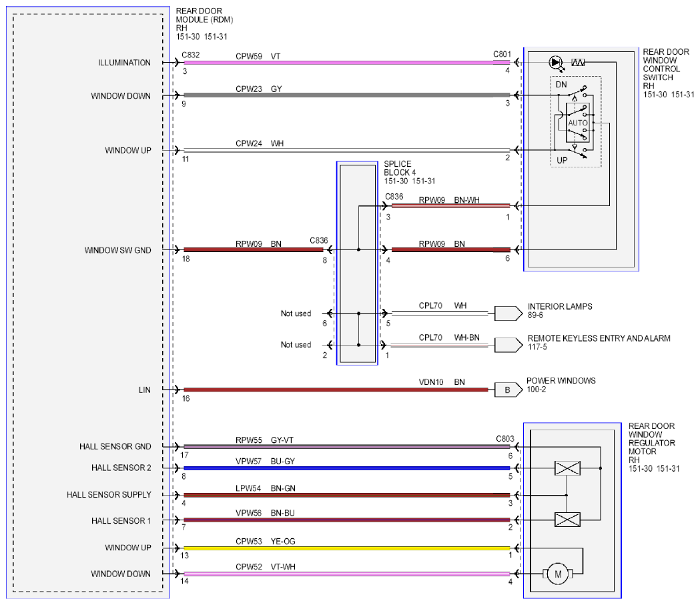Click the C801 connector label
This screenshot has height=605, width=700.
(502, 54)
